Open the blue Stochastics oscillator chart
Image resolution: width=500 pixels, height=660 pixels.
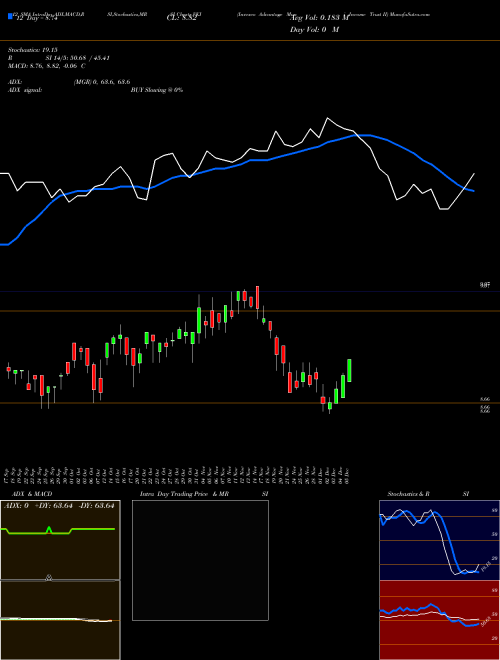coord(439,540)
